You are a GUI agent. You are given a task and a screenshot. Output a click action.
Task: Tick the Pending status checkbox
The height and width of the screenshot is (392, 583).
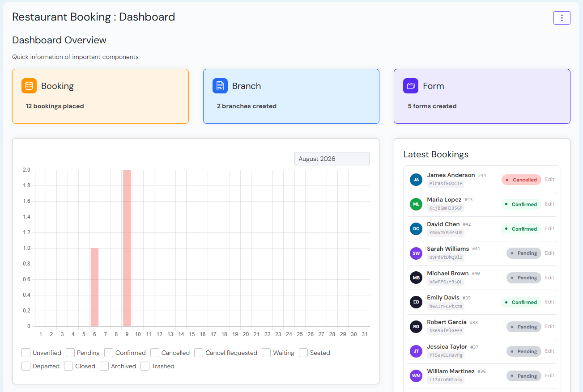(70, 353)
